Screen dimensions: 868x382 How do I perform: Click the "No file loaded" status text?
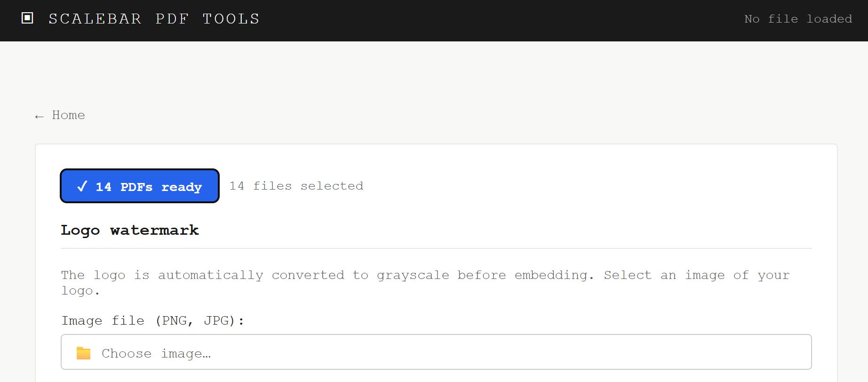(x=798, y=19)
